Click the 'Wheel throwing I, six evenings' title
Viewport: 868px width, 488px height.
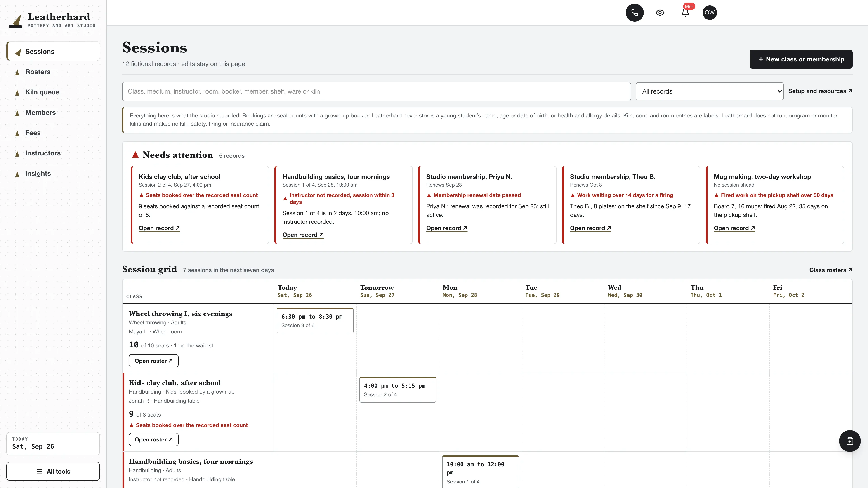181,314
